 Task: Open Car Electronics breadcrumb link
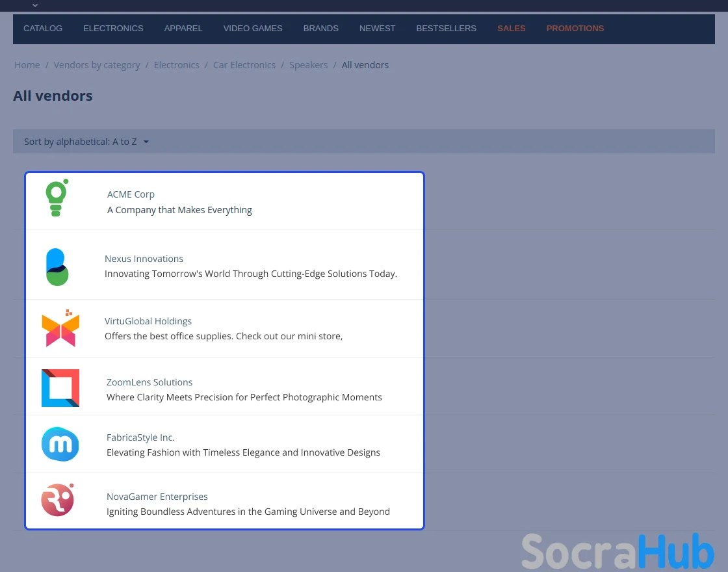pos(244,65)
